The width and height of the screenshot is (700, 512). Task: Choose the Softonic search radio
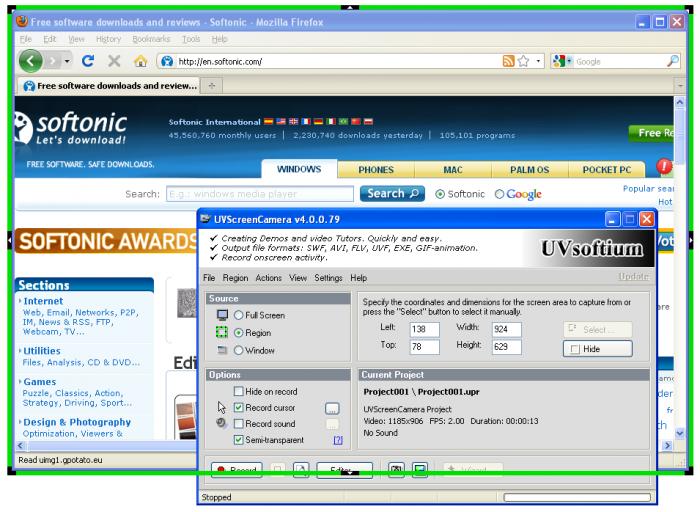pos(440,194)
